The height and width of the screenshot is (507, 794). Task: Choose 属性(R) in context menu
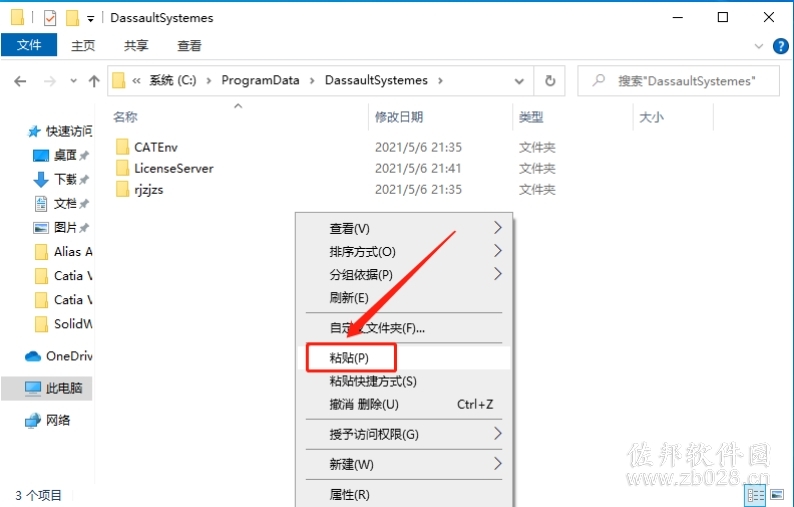404,494
